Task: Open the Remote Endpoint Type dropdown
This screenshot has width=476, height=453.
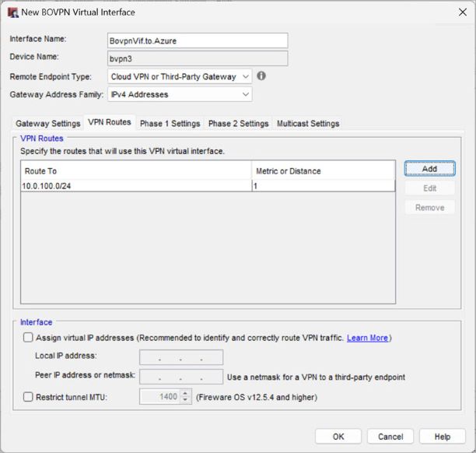Action: point(180,76)
